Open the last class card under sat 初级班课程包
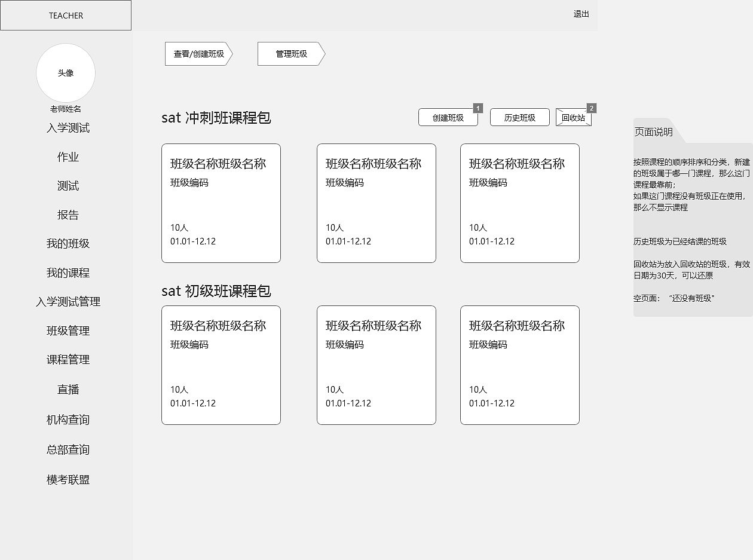 coord(519,365)
